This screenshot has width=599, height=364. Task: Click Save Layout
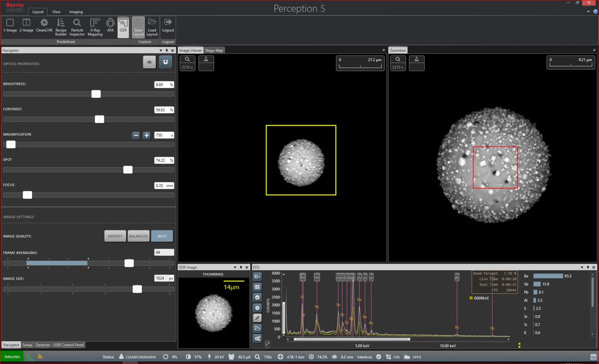pos(138,27)
